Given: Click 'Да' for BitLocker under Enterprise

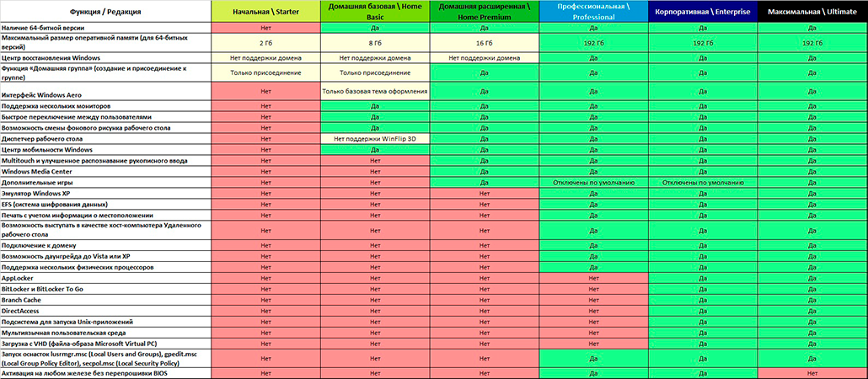Looking at the screenshot, I should (705, 289).
